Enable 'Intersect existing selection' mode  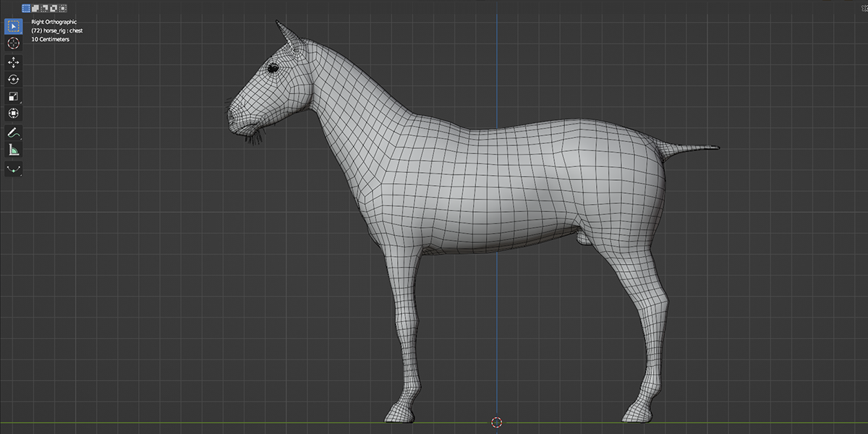[62, 9]
